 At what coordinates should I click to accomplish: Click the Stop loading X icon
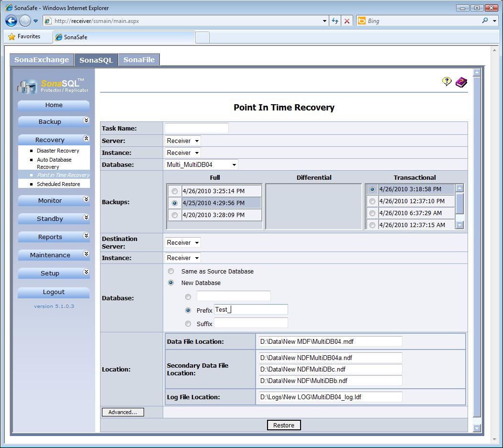(x=347, y=21)
